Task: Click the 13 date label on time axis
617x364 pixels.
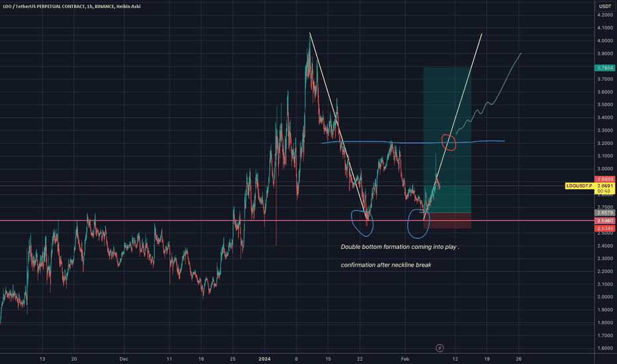Action: (x=42, y=359)
